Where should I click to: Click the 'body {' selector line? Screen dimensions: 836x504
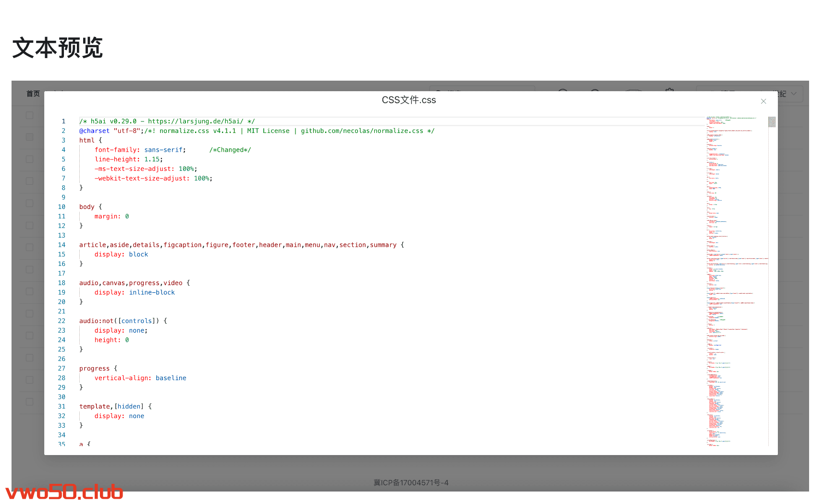[90, 207]
